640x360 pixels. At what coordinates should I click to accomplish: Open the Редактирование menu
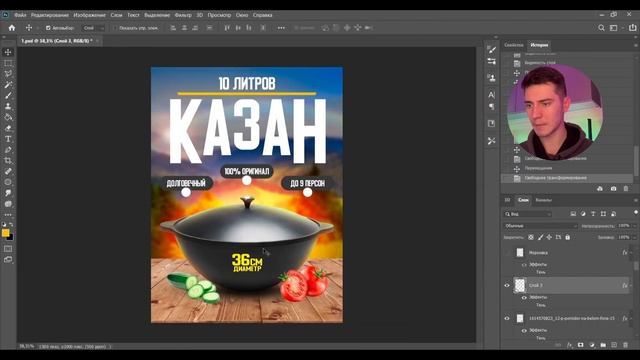coord(50,15)
